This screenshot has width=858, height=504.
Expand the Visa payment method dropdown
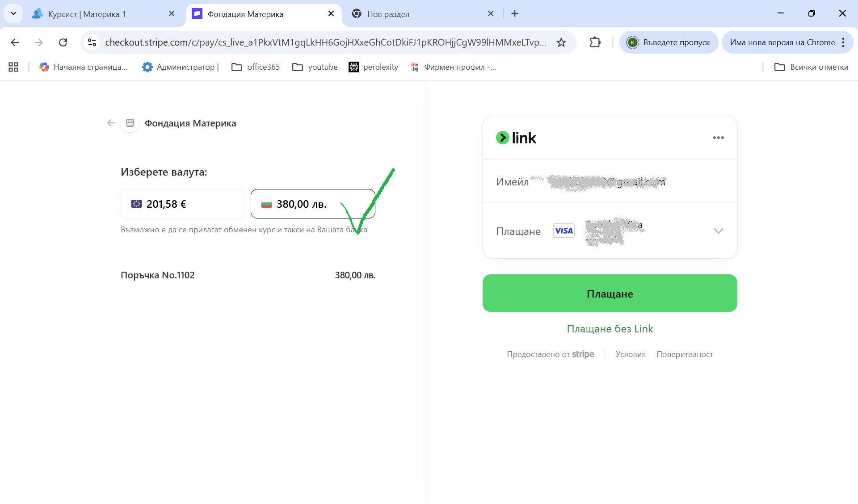click(x=718, y=231)
